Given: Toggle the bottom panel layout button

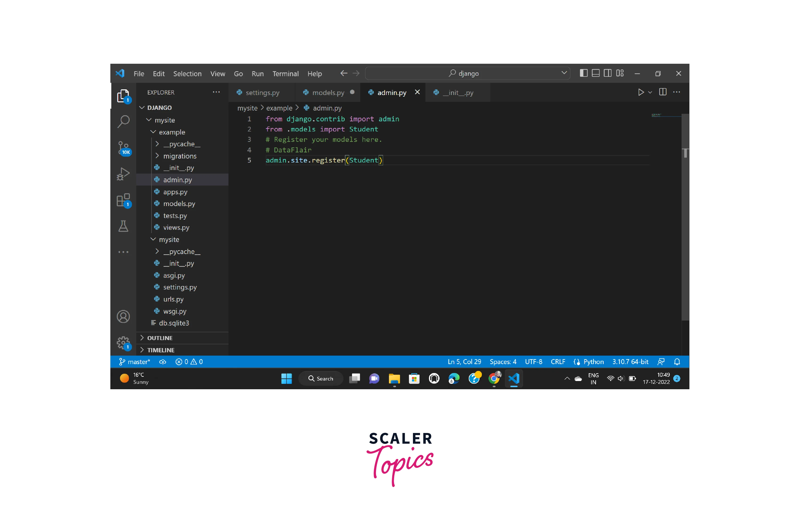Looking at the screenshot, I should coord(595,73).
